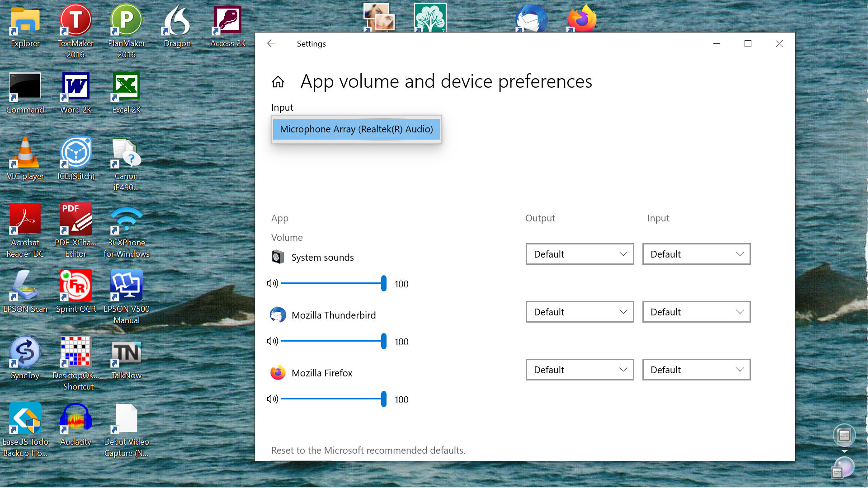The width and height of the screenshot is (868, 488).
Task: Launch TextMaker 2016 from desktop
Action: [x=76, y=32]
